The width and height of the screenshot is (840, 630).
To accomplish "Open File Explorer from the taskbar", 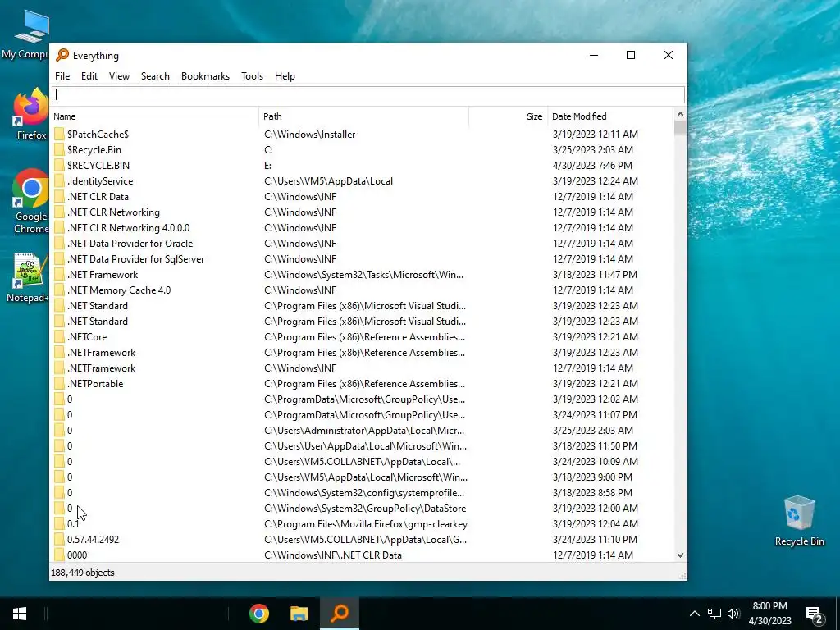I will [x=299, y=614].
